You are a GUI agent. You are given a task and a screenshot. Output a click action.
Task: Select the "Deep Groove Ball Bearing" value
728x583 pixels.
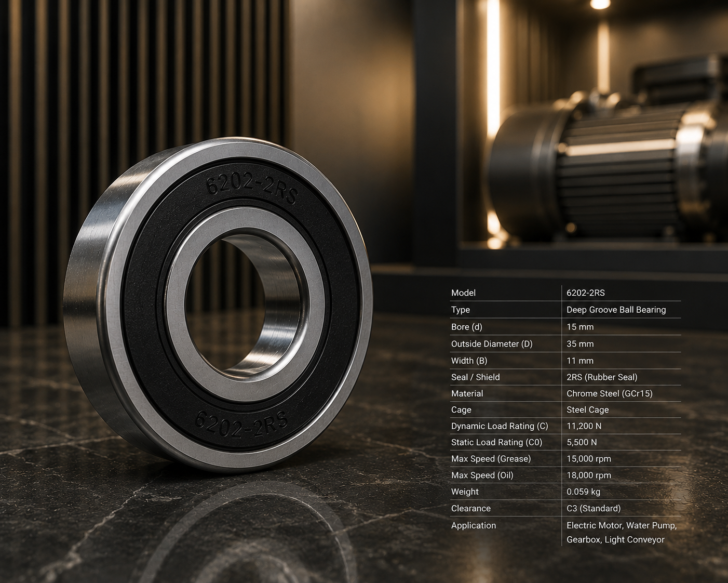(x=616, y=310)
